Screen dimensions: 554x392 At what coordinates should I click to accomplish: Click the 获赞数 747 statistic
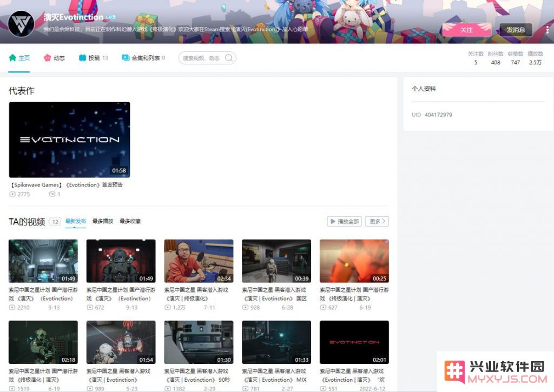(x=516, y=58)
